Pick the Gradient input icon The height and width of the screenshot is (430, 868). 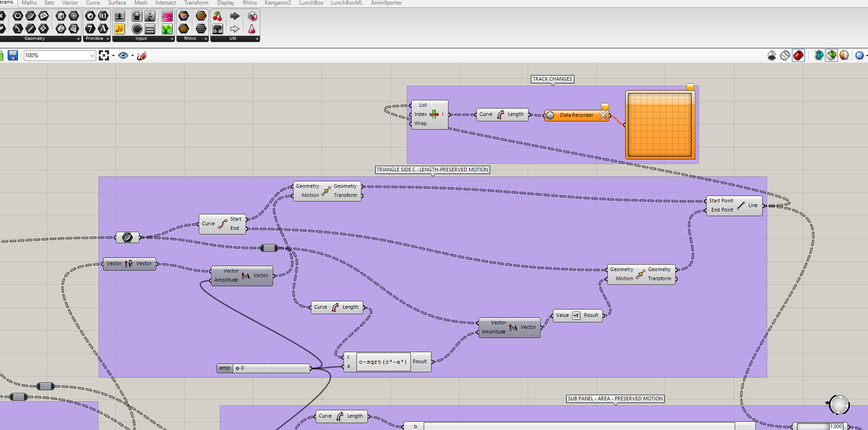167,16
